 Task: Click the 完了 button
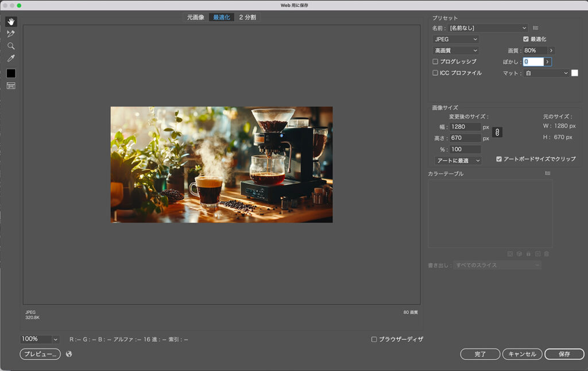coord(480,354)
